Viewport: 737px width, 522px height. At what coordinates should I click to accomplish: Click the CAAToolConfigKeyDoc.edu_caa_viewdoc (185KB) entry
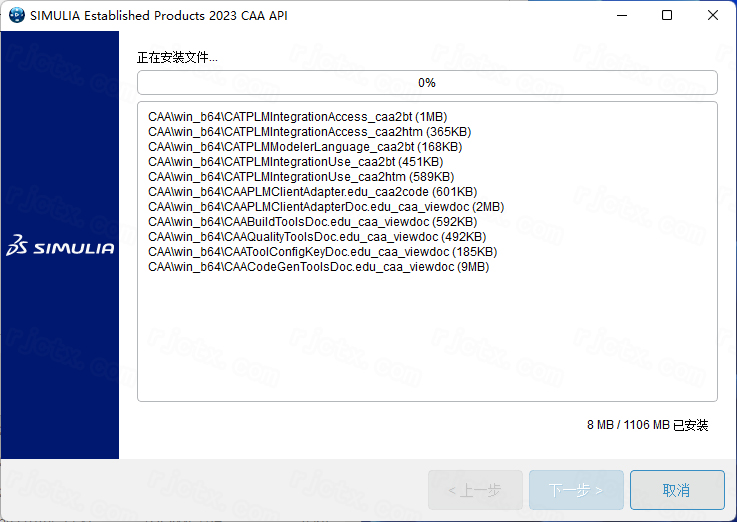(x=322, y=252)
